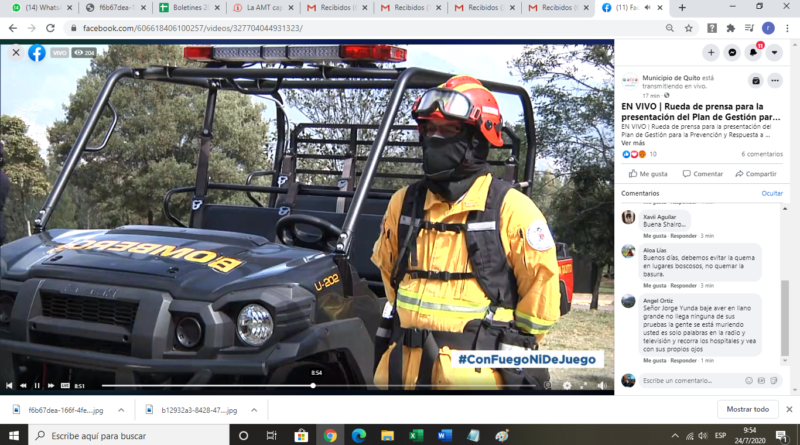This screenshot has width=800, height=445.
Task: Expand options for f6b67dea download
Action: point(121,410)
